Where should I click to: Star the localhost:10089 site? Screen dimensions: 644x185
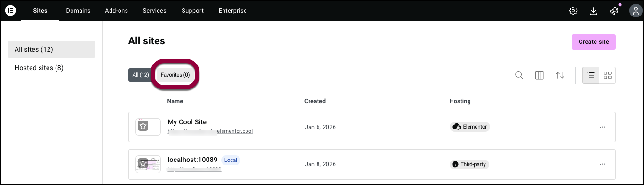click(143, 163)
